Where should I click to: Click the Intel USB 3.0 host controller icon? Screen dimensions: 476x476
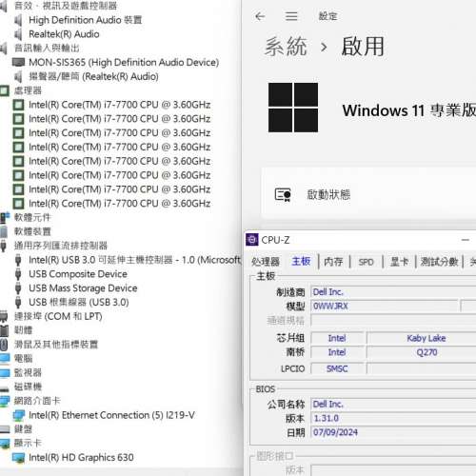point(18,260)
